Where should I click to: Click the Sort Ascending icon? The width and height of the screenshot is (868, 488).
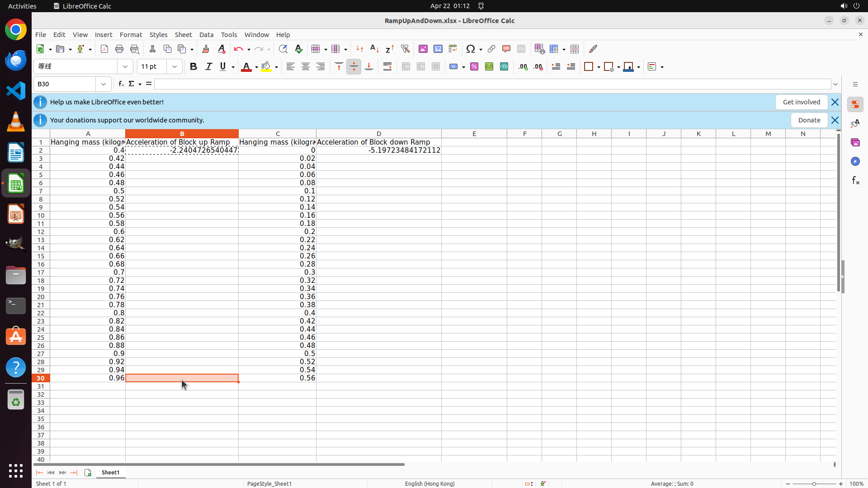coord(374,49)
